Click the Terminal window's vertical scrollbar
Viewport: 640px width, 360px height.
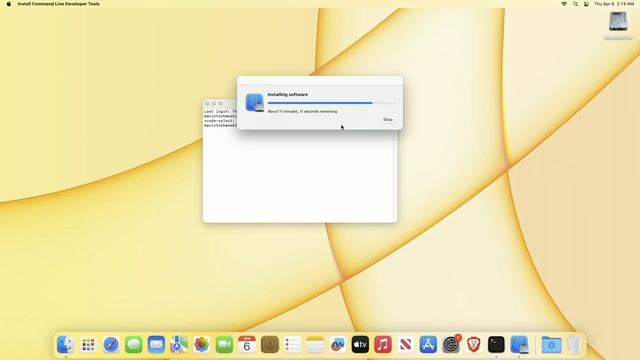coord(395,176)
